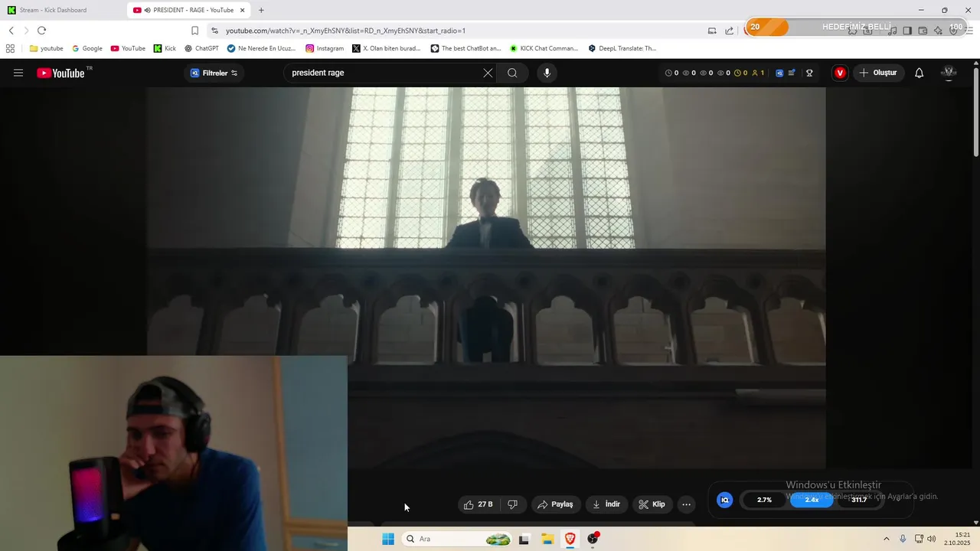
Task: Start voice search with the microphone
Action: click(x=547, y=73)
